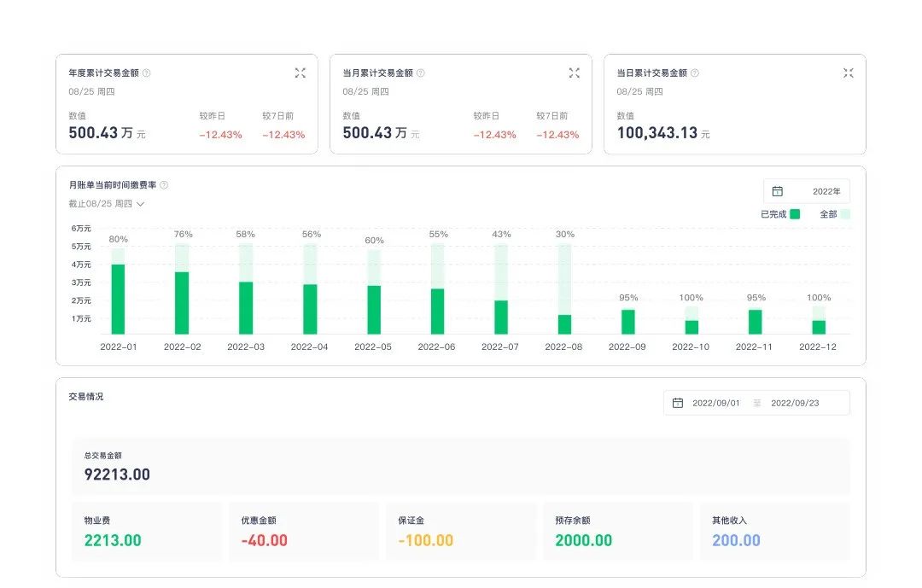
Task: Toggle the 已完成 legend series
Action: [779, 214]
